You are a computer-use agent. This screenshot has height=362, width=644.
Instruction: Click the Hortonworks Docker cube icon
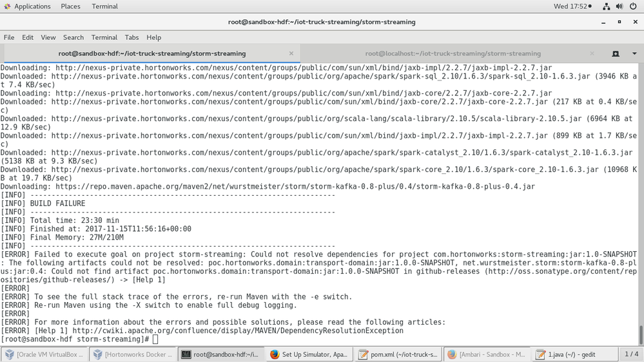click(x=98, y=354)
